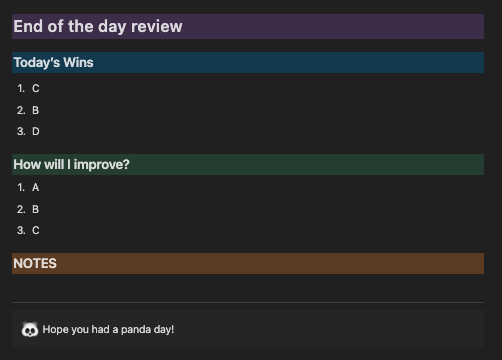
Task: Click number 1 in Today's Wins list
Action: tap(21, 88)
